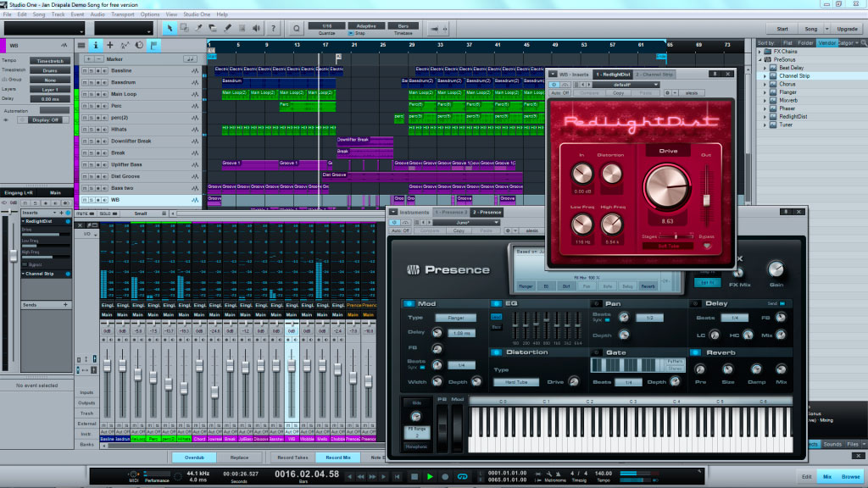The image size is (868, 488).
Task: Select the Range tool in the toolbar
Action: click(x=184, y=28)
